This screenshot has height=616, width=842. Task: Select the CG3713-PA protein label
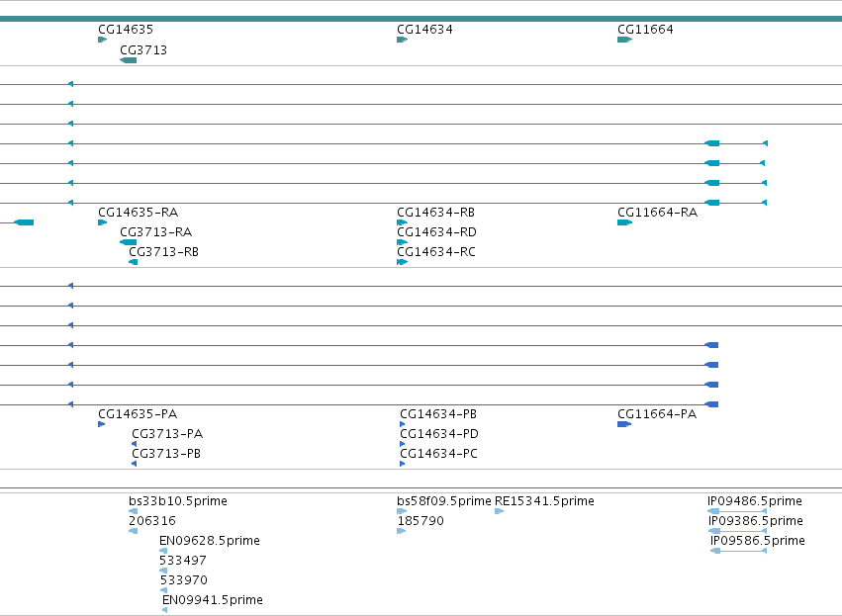[x=167, y=434]
